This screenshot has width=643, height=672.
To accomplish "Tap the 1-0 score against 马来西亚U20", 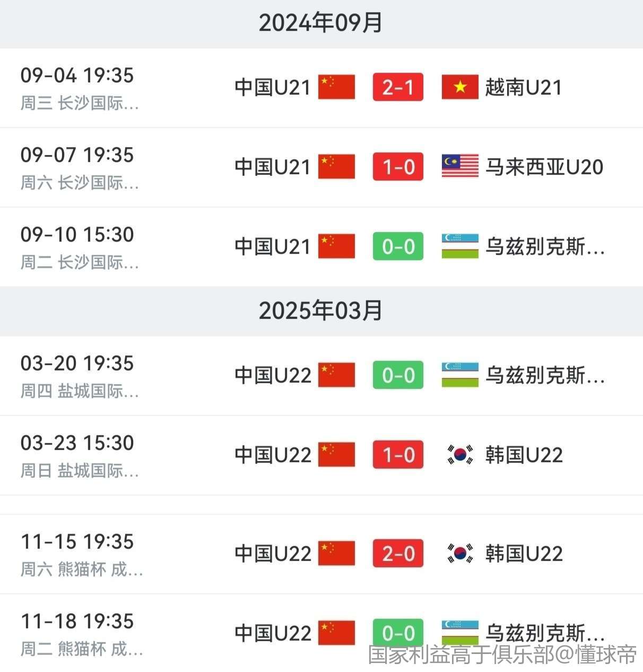I will click(x=398, y=167).
